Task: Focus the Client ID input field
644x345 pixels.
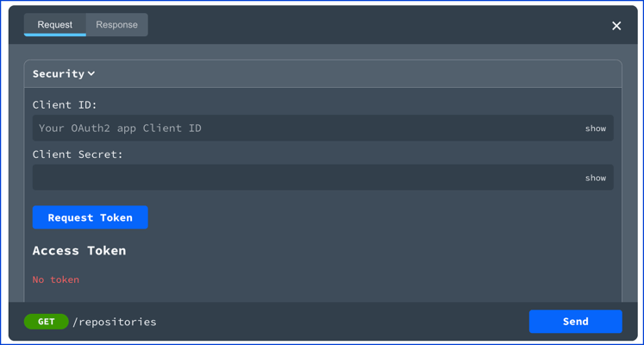Action: point(322,129)
